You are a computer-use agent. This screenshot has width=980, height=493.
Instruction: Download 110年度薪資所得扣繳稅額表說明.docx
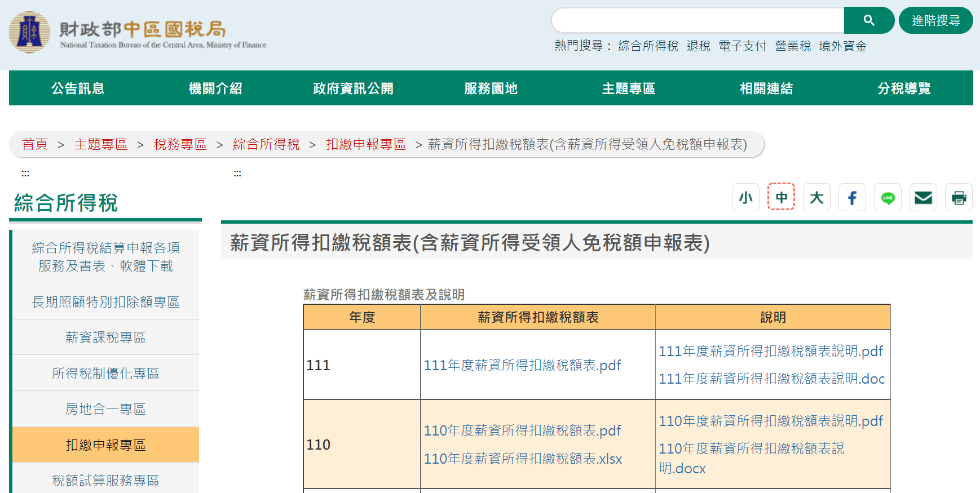752,458
